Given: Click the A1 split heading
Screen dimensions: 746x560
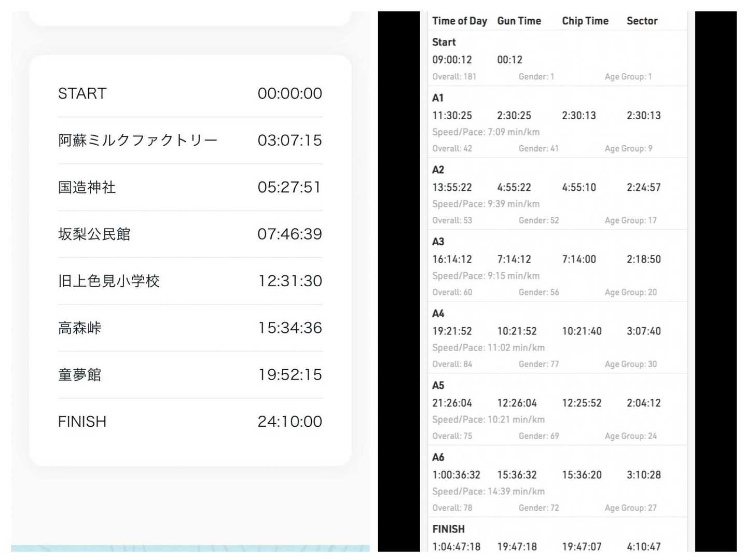Looking at the screenshot, I should pyautogui.click(x=438, y=98).
